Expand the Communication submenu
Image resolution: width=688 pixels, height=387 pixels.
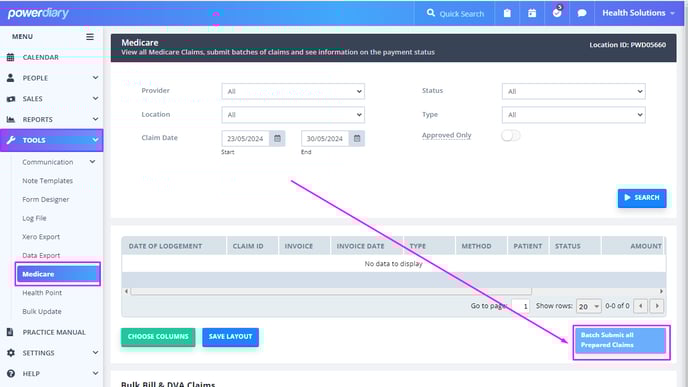tap(59, 162)
